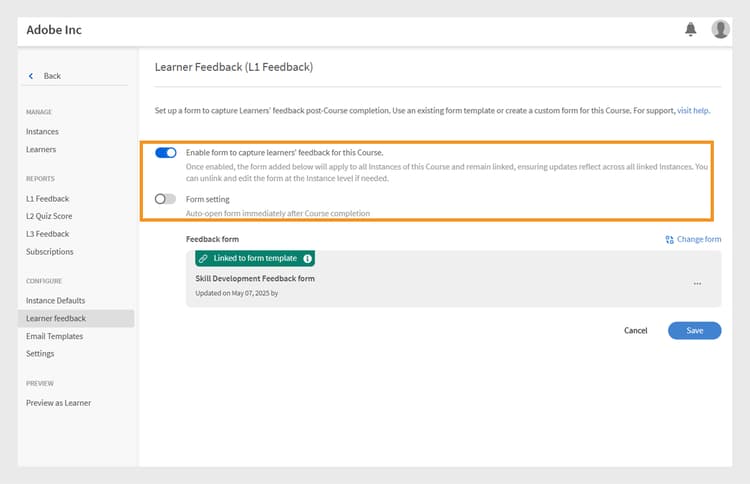This screenshot has height=484, width=750.
Task: Select Preview as Learner
Action: coord(58,403)
